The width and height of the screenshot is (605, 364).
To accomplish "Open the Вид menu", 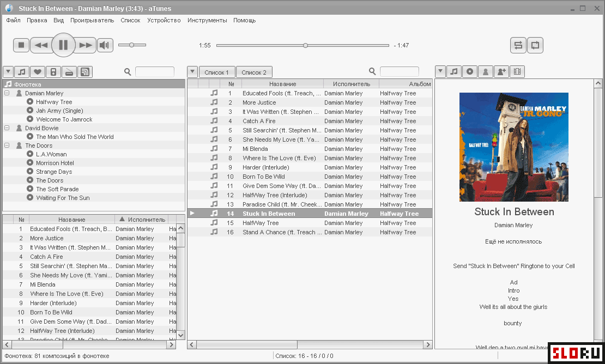I will coord(58,20).
